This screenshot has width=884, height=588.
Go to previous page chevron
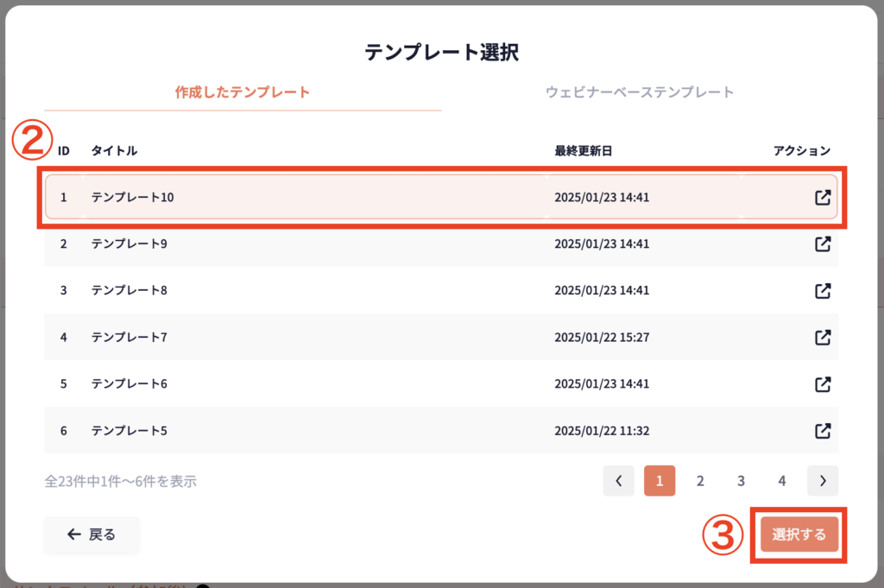coord(619,481)
